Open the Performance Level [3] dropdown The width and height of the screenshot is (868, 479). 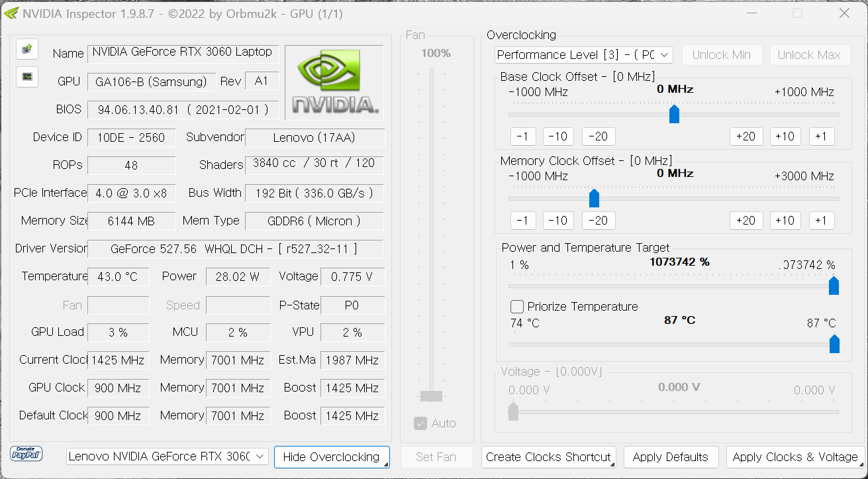(x=584, y=55)
